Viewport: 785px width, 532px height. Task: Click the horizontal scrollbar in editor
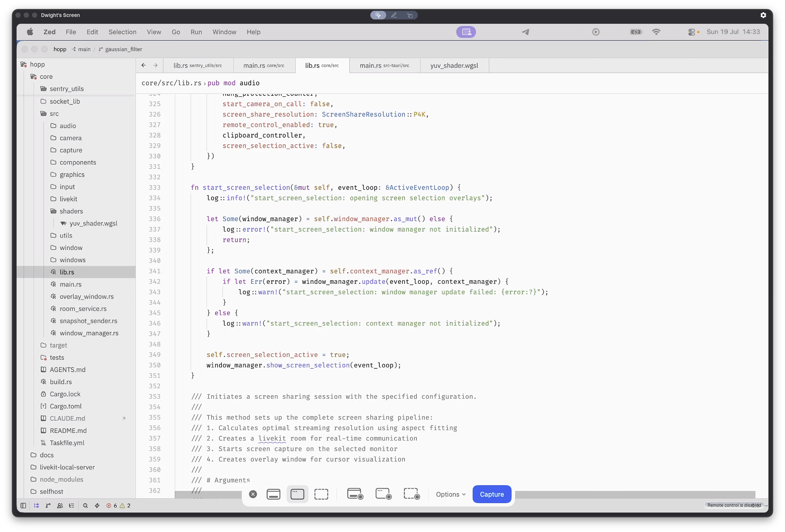coord(465,495)
